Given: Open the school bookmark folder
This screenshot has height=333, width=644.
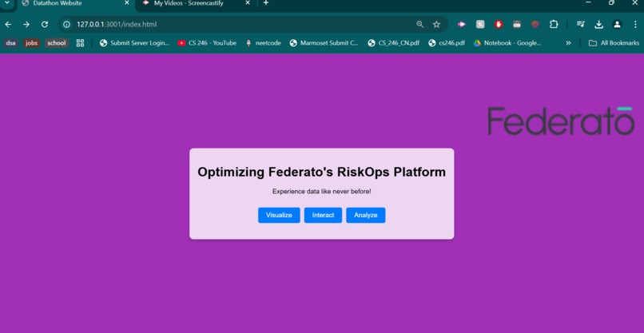Looking at the screenshot, I should tap(57, 42).
